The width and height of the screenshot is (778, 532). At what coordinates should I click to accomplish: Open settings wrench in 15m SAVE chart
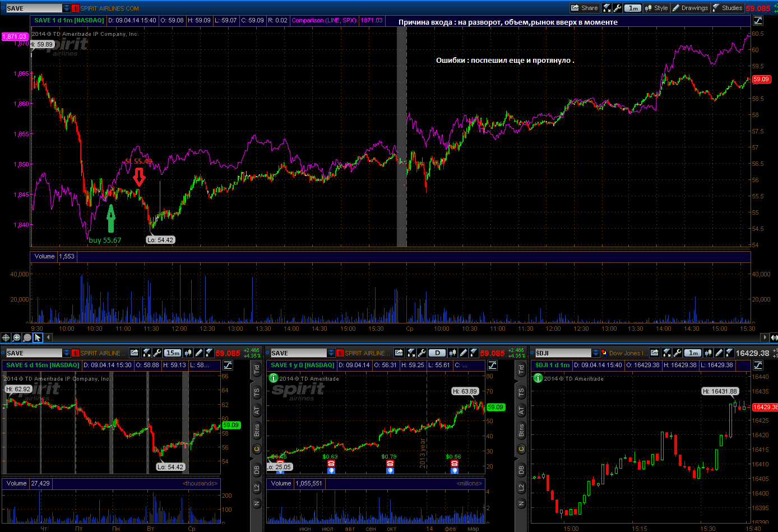click(x=157, y=353)
